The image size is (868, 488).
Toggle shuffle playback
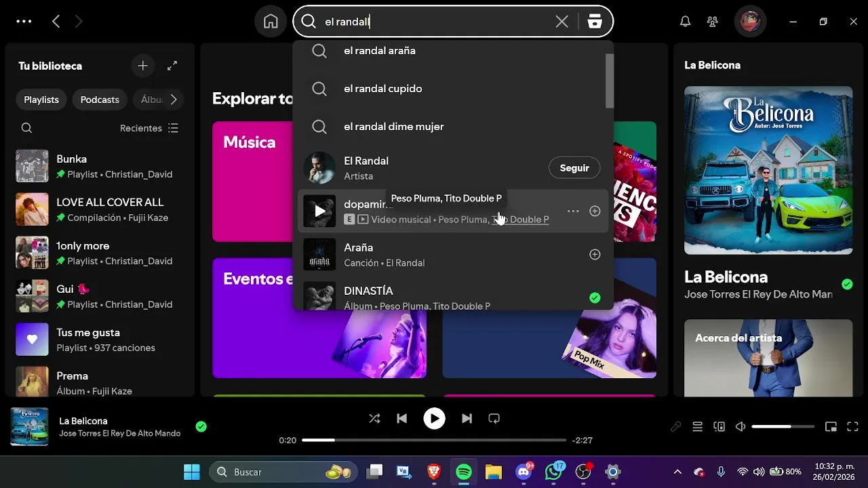(x=374, y=419)
